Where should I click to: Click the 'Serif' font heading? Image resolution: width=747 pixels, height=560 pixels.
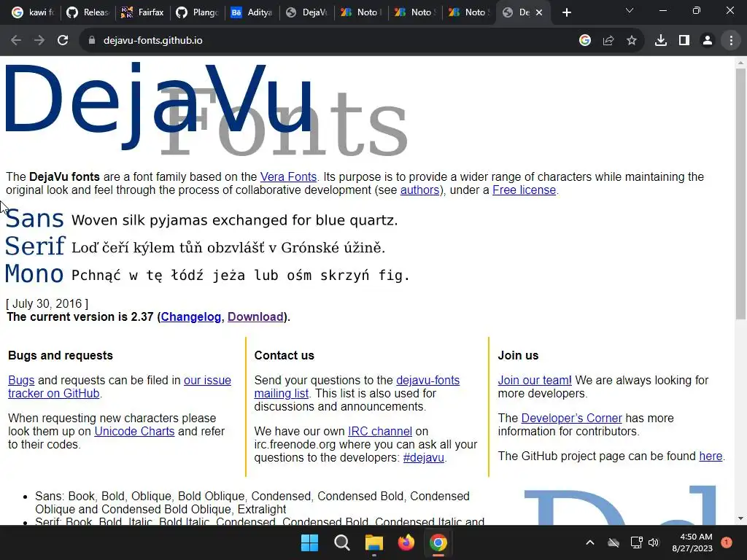[x=35, y=246]
